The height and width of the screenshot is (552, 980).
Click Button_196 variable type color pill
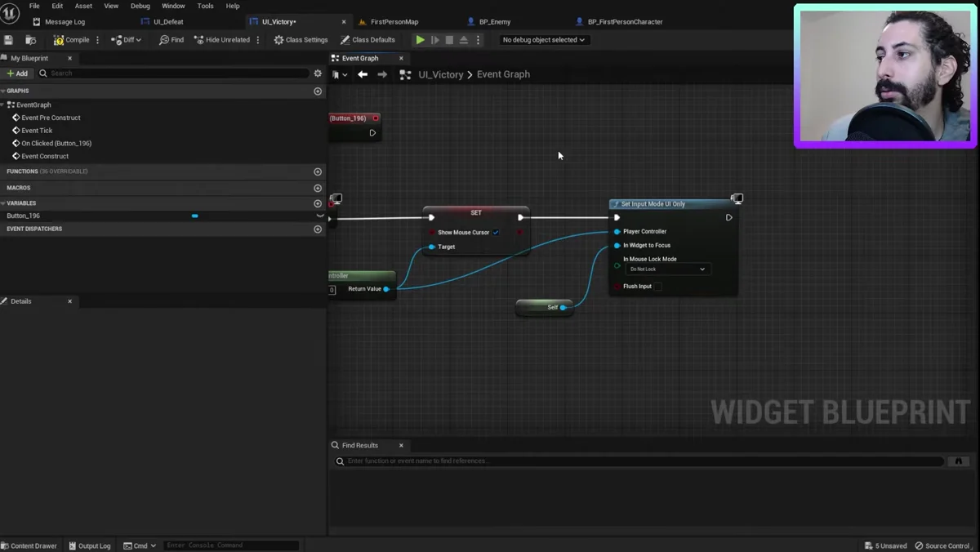[194, 216]
